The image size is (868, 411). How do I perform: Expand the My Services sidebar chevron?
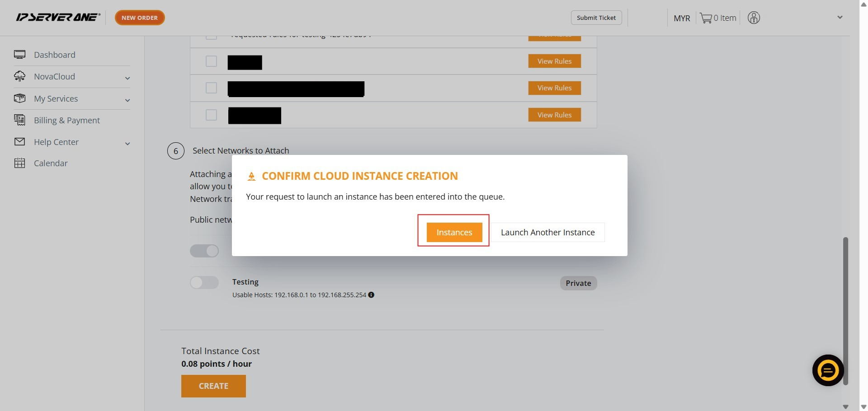127,100
